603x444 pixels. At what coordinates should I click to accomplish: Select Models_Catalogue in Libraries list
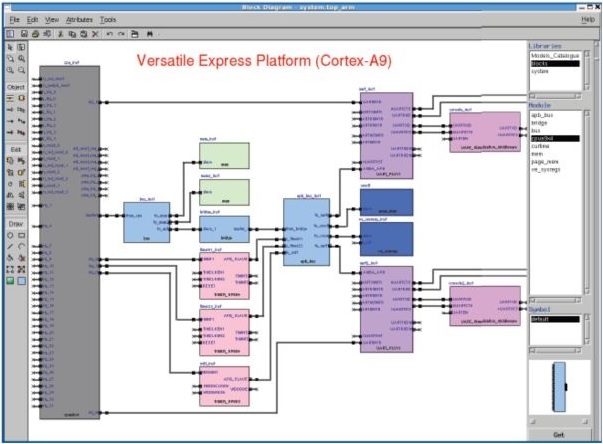tap(555, 56)
